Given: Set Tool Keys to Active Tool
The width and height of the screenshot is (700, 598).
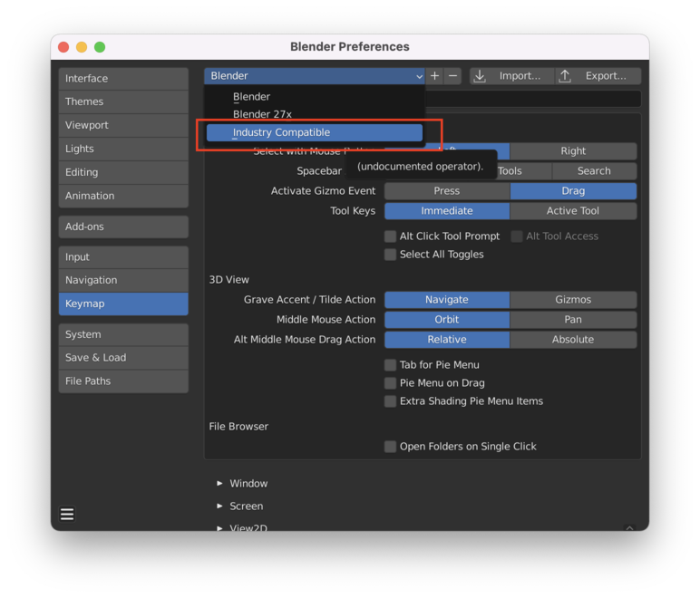Looking at the screenshot, I should point(573,211).
